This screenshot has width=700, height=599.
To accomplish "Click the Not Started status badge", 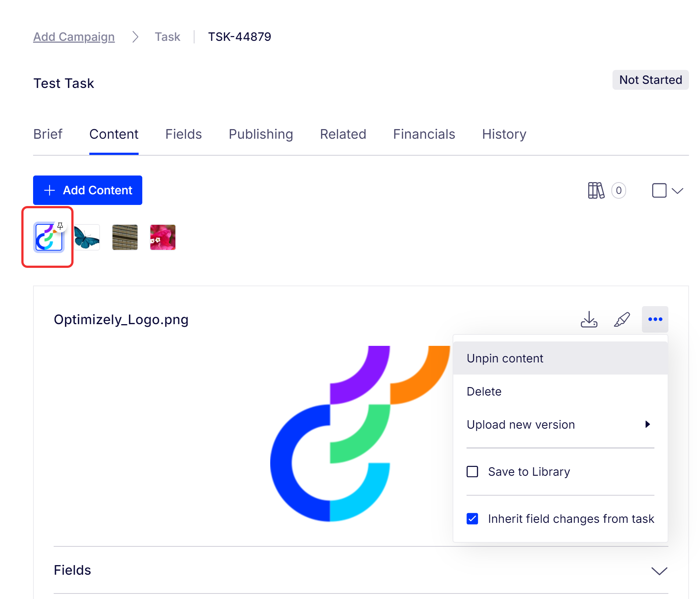I will (650, 80).
